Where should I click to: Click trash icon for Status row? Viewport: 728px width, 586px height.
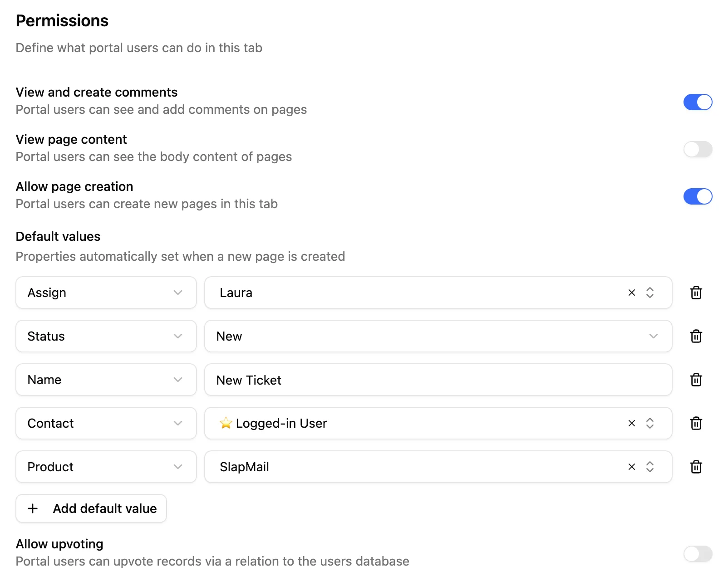[696, 336]
